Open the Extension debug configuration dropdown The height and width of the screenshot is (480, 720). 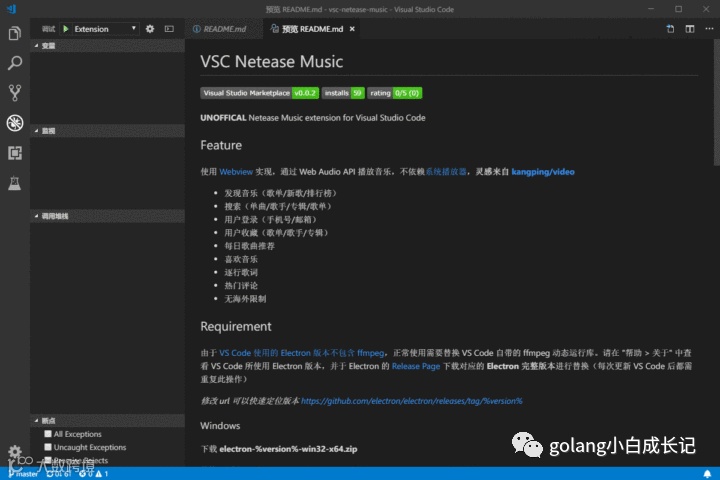pyautogui.click(x=105, y=29)
